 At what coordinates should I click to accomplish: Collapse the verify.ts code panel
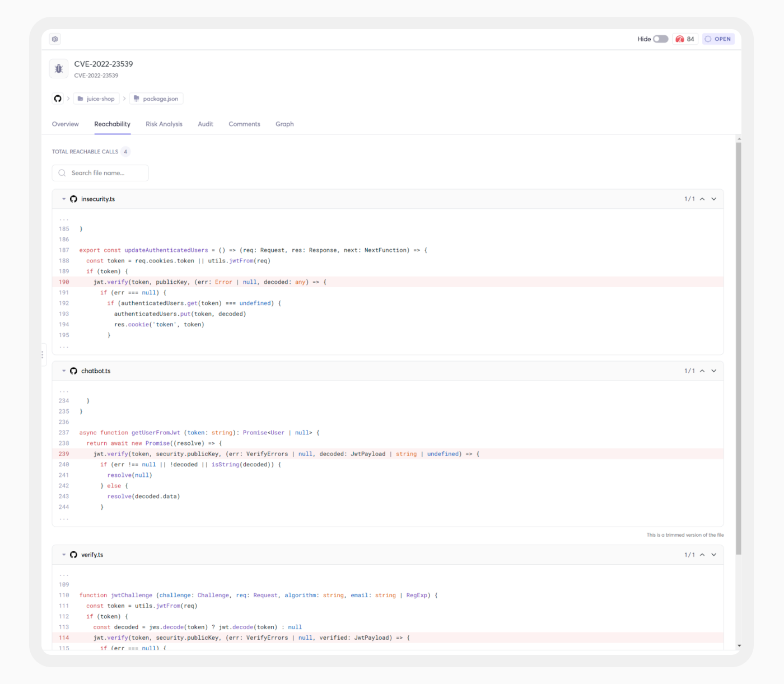tap(63, 555)
